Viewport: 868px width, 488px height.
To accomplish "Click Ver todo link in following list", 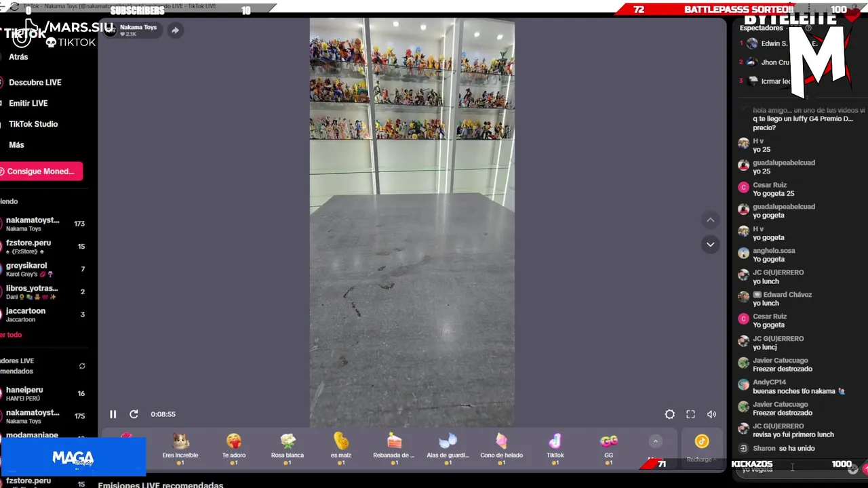I will 11,335.
